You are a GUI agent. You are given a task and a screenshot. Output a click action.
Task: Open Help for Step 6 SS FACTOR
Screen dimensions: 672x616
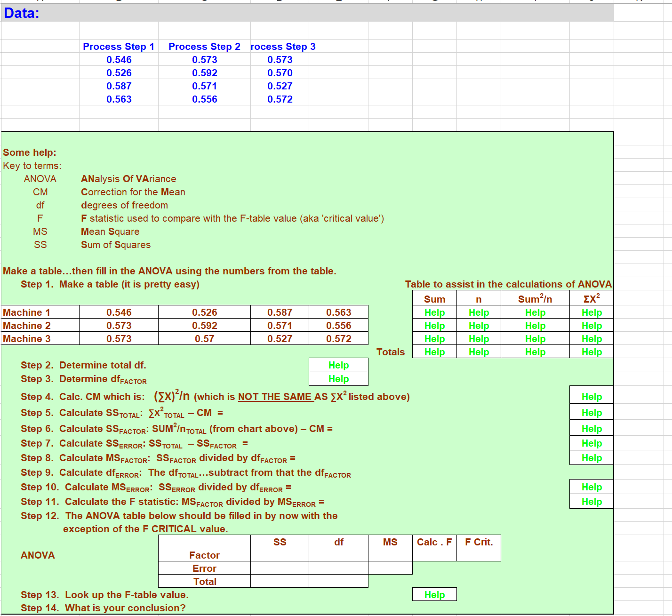591,428
